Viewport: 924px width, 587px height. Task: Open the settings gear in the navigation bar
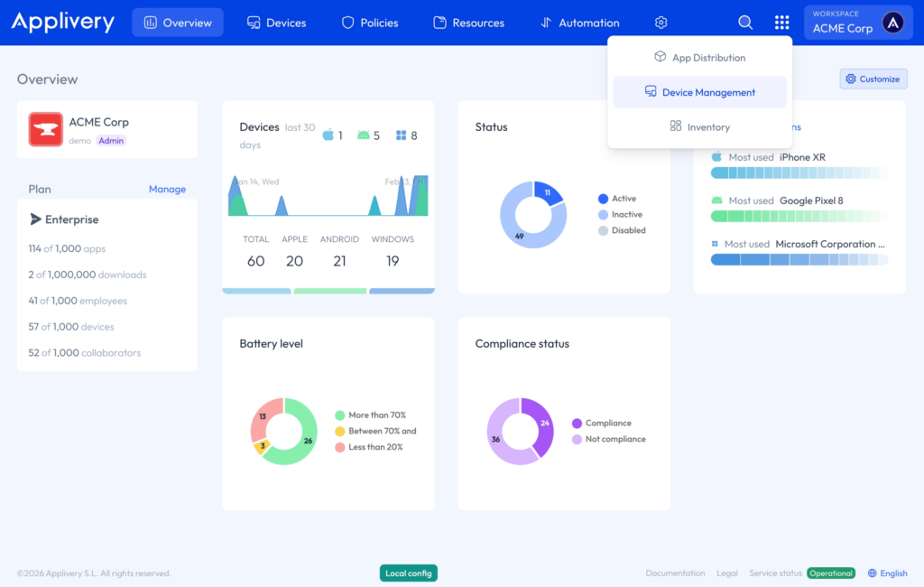661,22
